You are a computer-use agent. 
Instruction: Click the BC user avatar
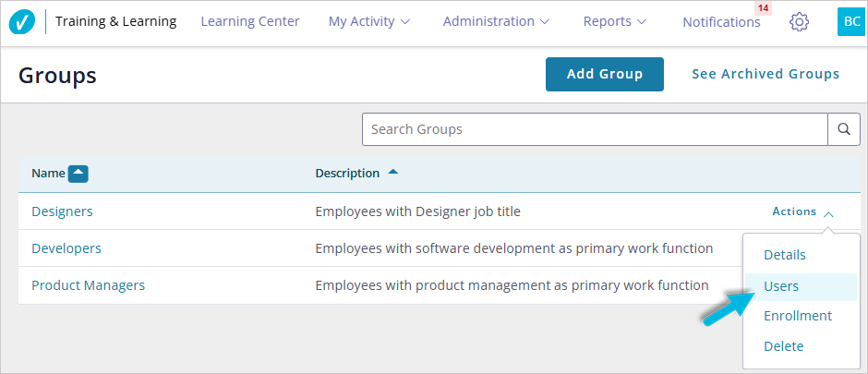point(850,22)
